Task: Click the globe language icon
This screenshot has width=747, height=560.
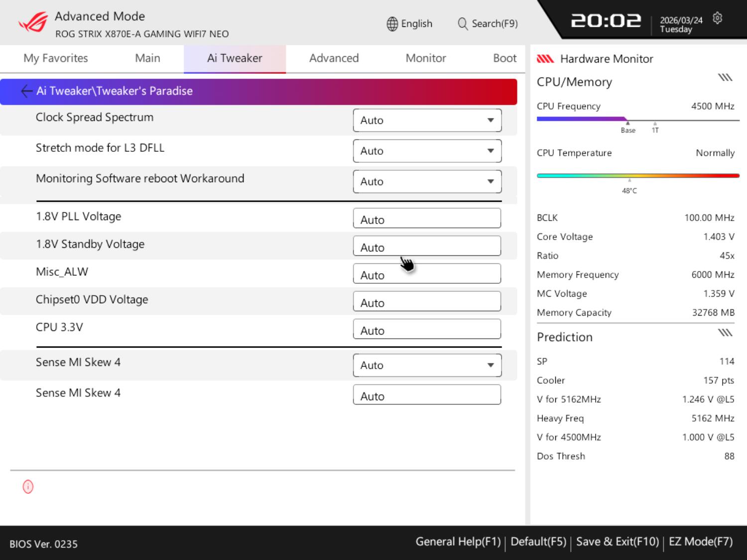Action: [392, 24]
